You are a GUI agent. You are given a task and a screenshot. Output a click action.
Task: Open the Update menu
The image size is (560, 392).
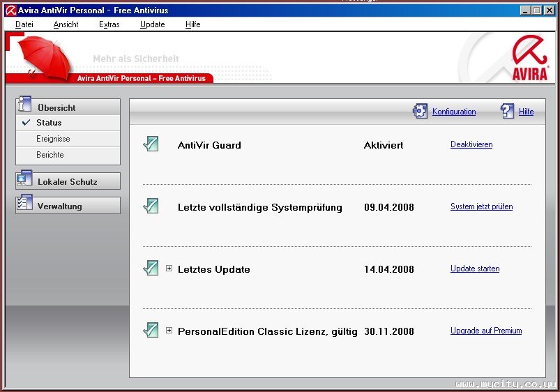152,24
